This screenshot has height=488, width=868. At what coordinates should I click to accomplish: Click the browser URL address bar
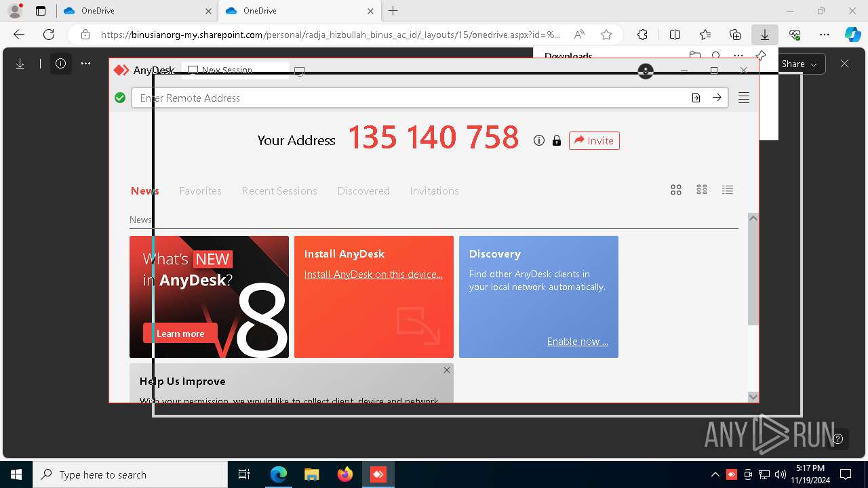pos(330,35)
